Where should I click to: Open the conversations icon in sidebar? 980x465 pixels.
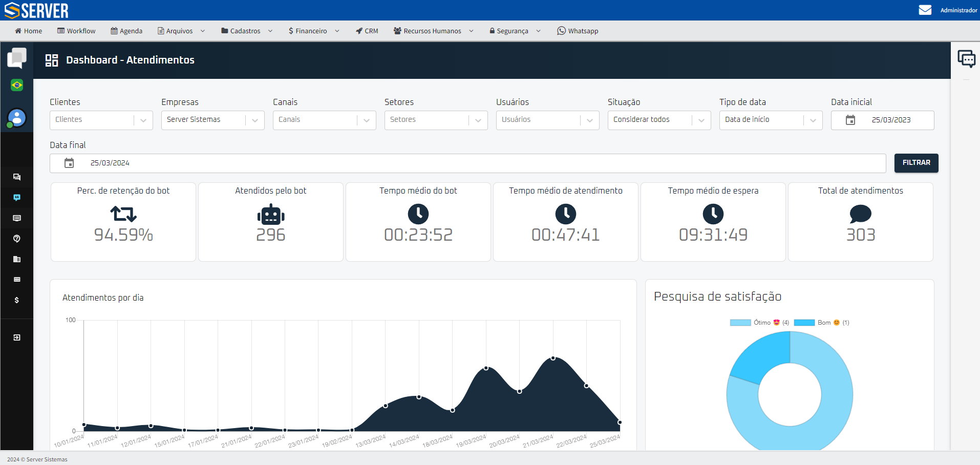[x=17, y=177]
